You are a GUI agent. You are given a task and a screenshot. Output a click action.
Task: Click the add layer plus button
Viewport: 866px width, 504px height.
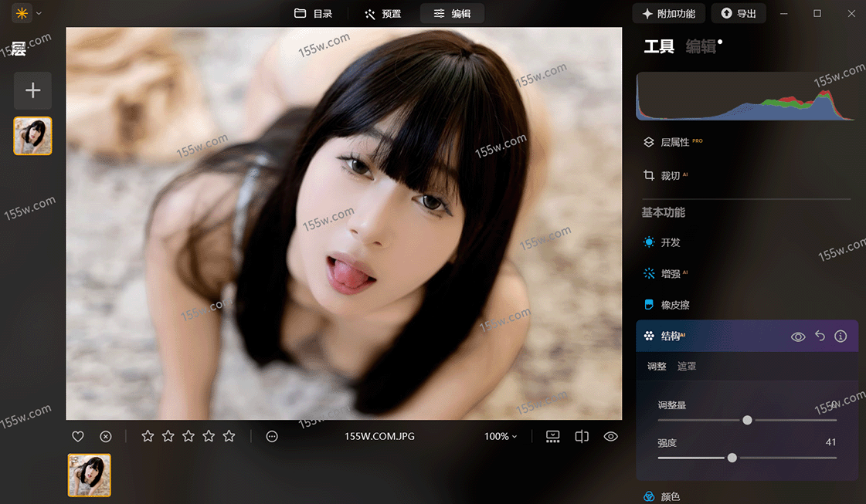coord(32,91)
